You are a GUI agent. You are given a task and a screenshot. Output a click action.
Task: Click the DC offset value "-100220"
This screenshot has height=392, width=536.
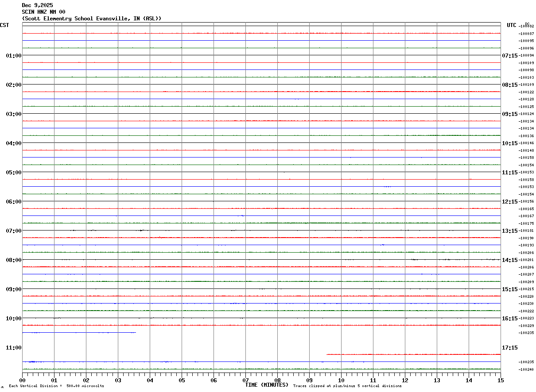pos(526,296)
